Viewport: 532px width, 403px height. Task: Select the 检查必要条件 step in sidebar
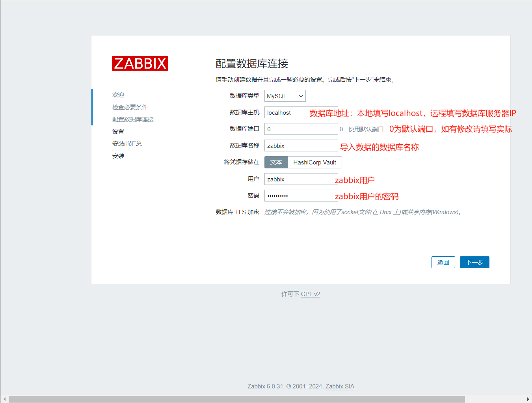coord(130,107)
